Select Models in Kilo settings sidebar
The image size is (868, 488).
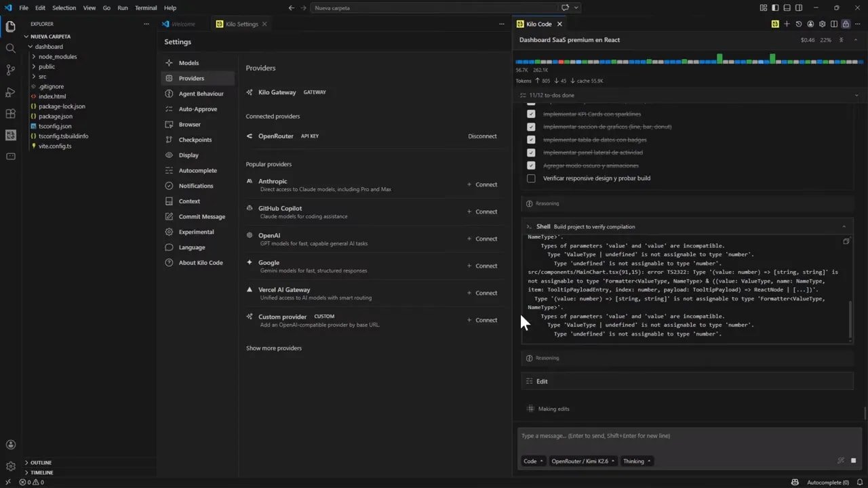coord(198,63)
